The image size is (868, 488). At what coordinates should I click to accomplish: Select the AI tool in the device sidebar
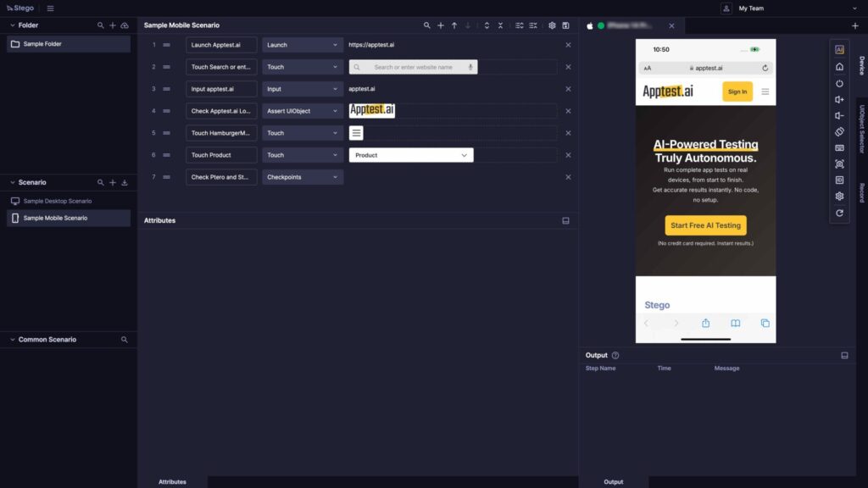(x=839, y=49)
